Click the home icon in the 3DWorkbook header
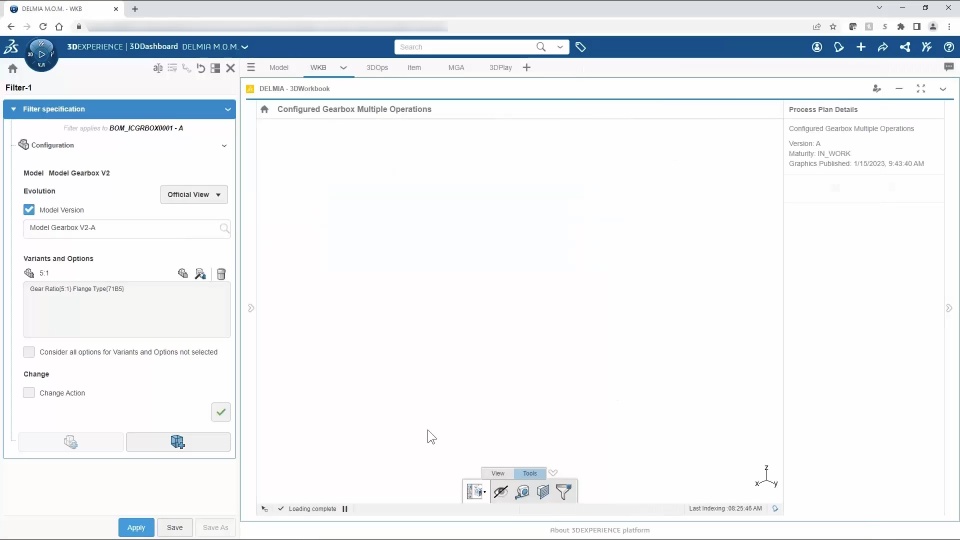Viewport: 960px width, 540px height. pos(264,109)
